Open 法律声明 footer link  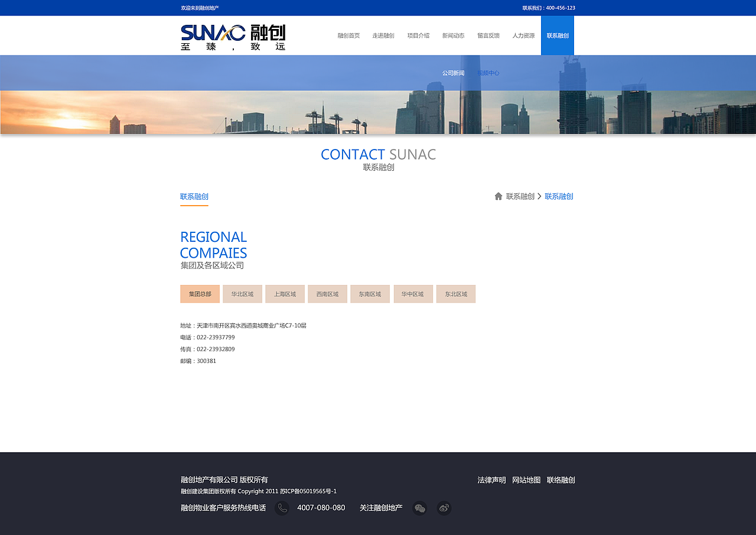click(x=491, y=480)
